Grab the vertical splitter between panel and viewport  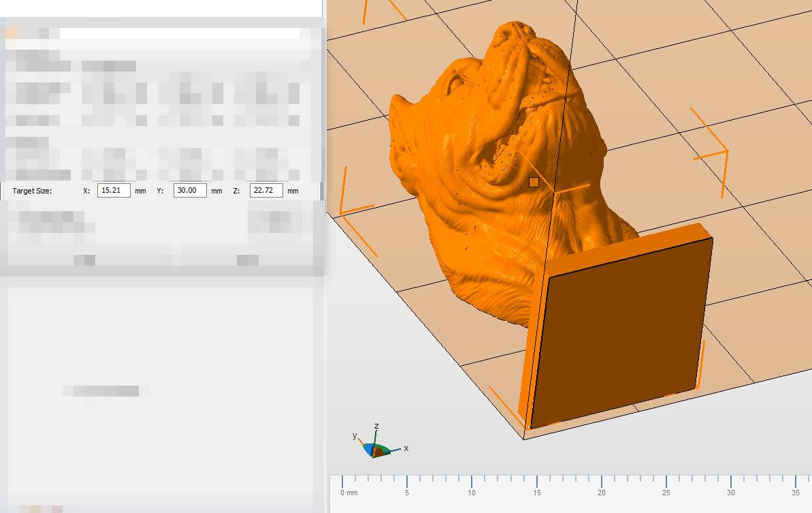coord(324,204)
